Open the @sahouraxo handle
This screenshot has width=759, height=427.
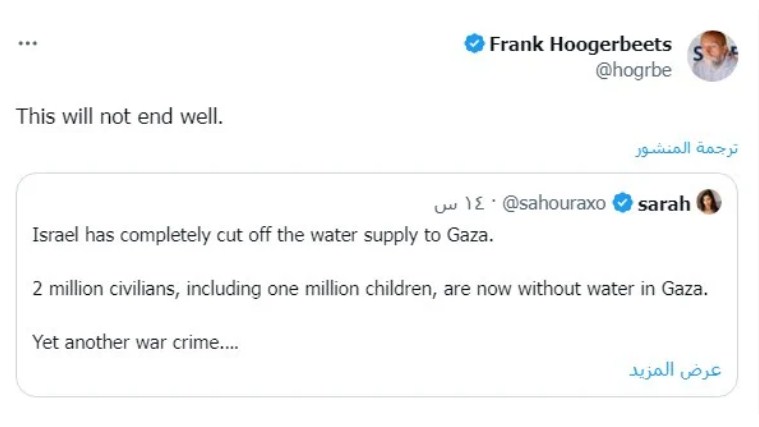coord(553,204)
